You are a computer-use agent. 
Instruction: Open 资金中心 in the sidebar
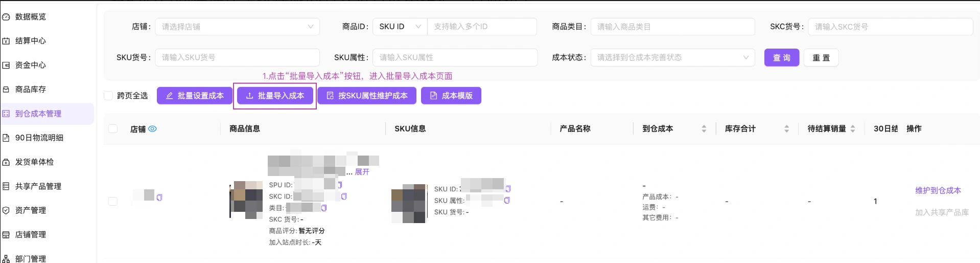click(x=30, y=65)
